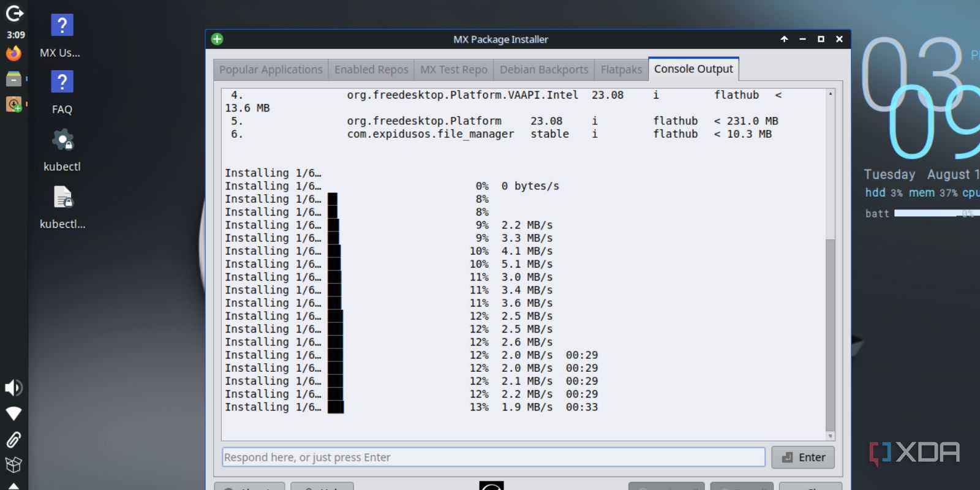The height and width of the screenshot is (490, 980).
Task: Click the '0 bytes/s' text in console
Action: pos(530,186)
